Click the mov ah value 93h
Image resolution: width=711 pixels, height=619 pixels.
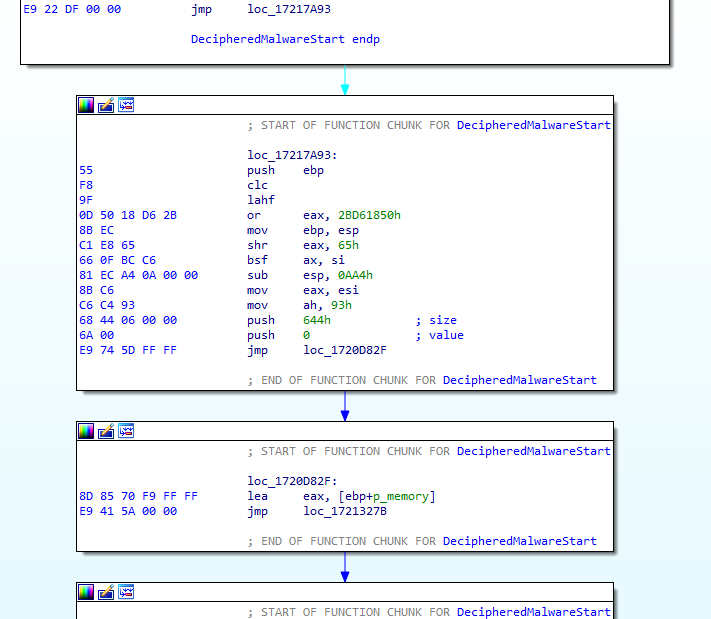341,305
